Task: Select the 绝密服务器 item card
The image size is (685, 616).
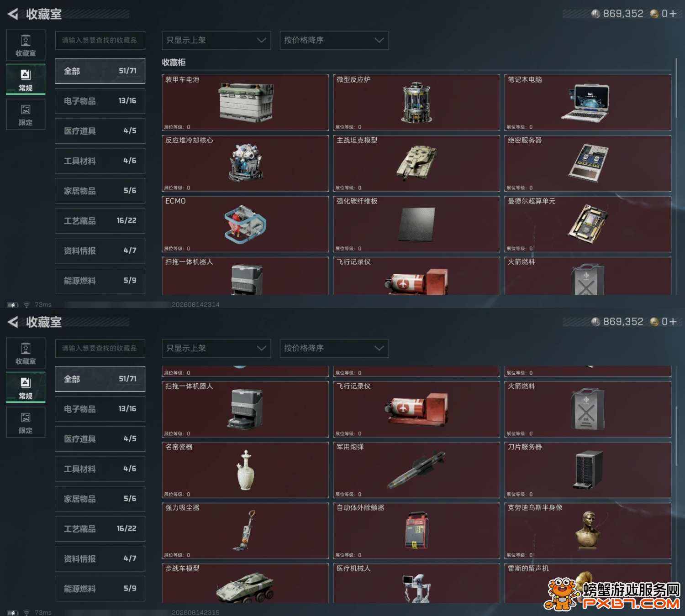Action: click(x=588, y=163)
